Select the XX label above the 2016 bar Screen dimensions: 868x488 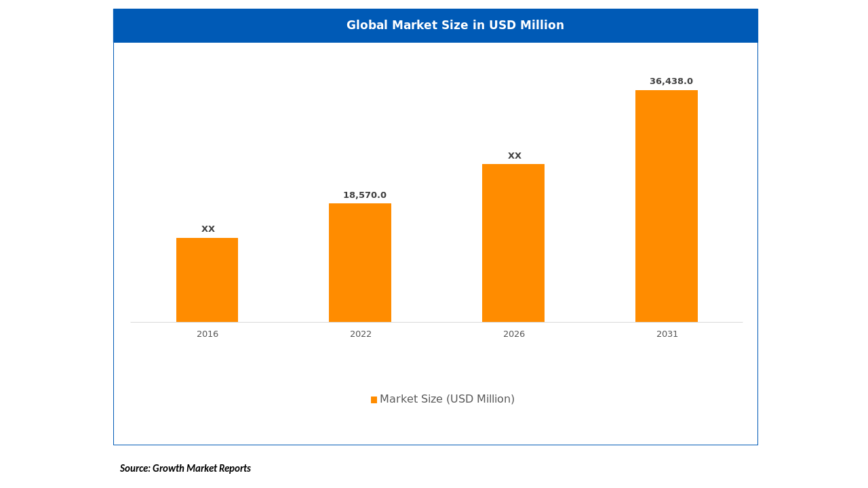208,229
